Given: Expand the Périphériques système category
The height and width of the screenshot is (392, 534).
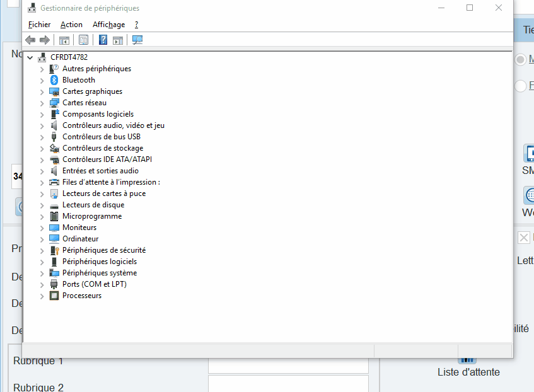Looking at the screenshot, I should (x=42, y=274).
